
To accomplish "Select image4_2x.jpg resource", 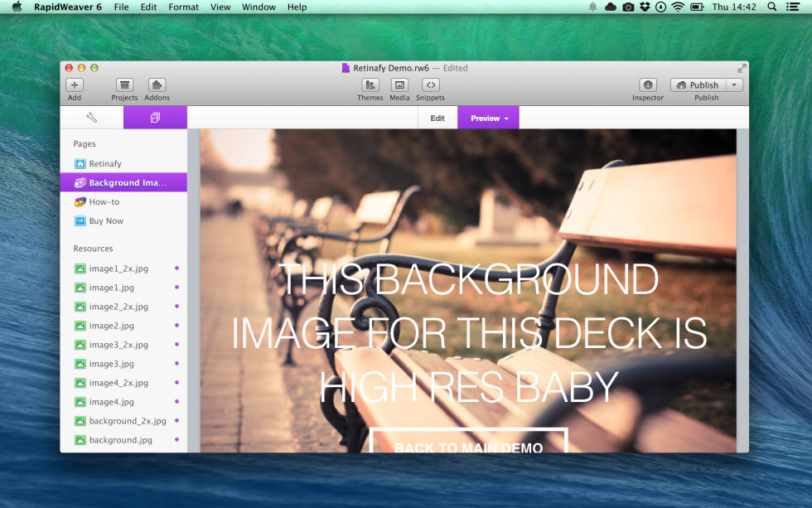I will [x=123, y=383].
